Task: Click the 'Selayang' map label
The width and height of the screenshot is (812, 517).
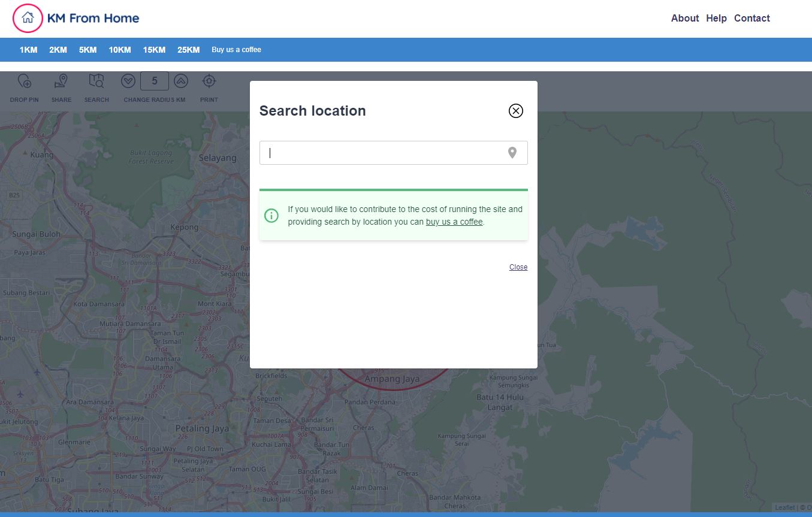Action: click(x=218, y=158)
